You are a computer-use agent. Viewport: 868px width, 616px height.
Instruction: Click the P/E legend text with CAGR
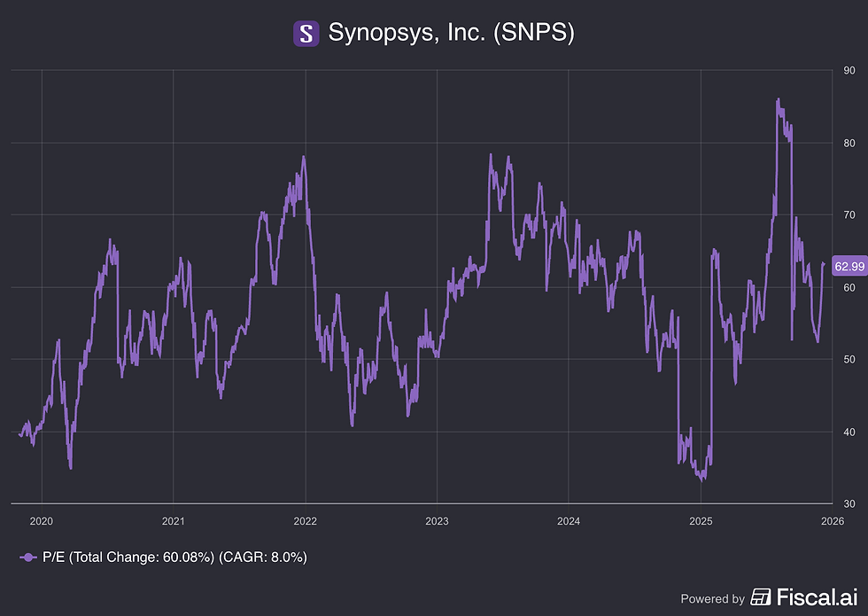(175, 558)
